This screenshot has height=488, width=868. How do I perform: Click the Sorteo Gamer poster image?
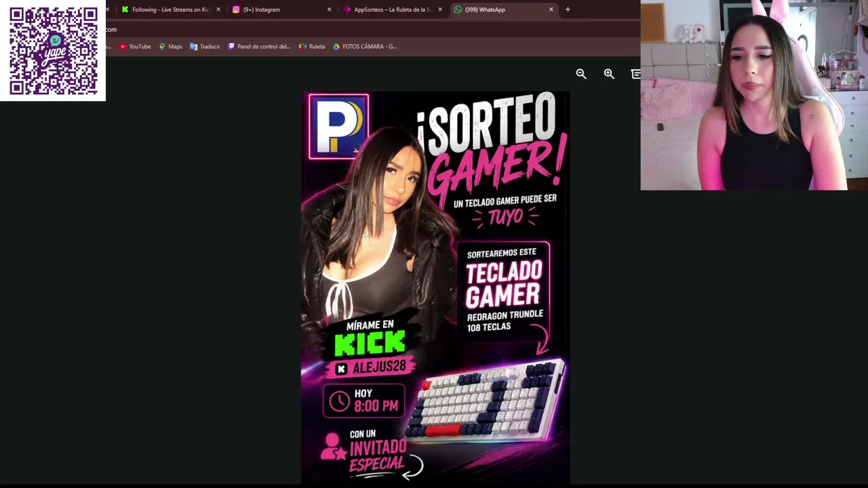click(x=435, y=287)
